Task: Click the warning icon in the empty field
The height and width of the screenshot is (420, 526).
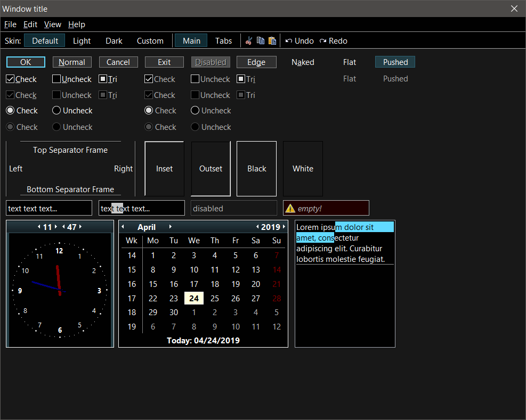Action: (290, 209)
